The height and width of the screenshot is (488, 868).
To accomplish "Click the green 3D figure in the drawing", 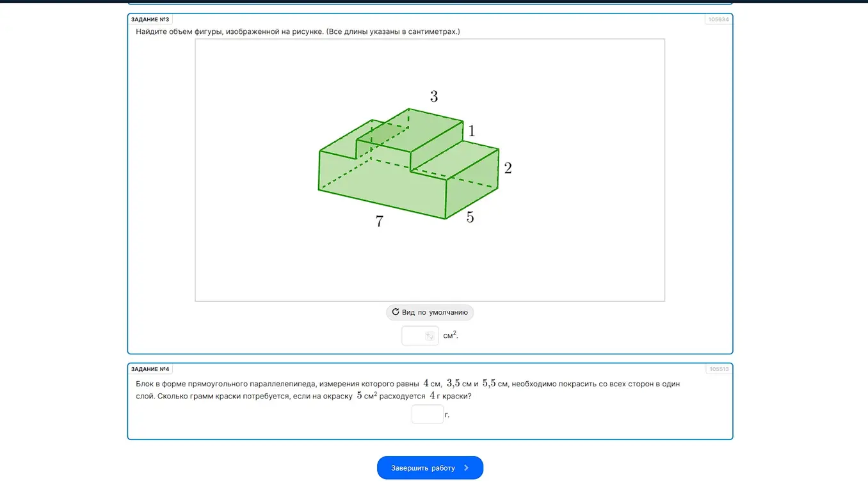I will [x=408, y=164].
